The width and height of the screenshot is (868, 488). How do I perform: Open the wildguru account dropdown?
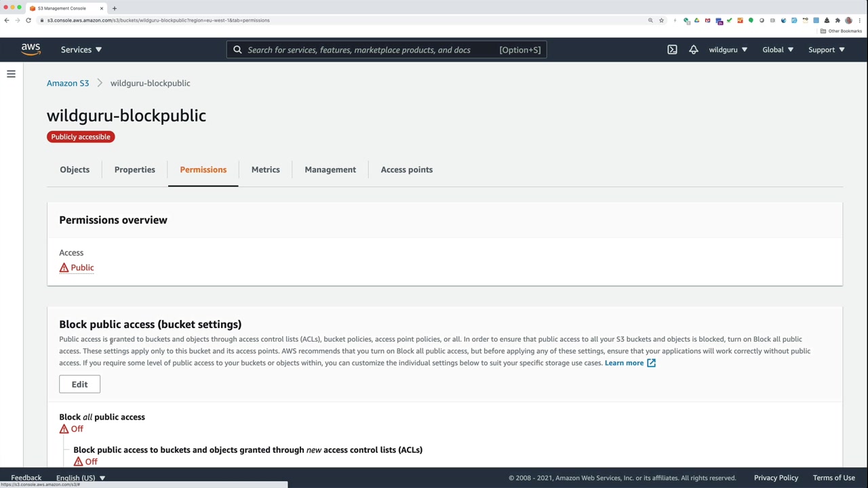click(x=728, y=49)
